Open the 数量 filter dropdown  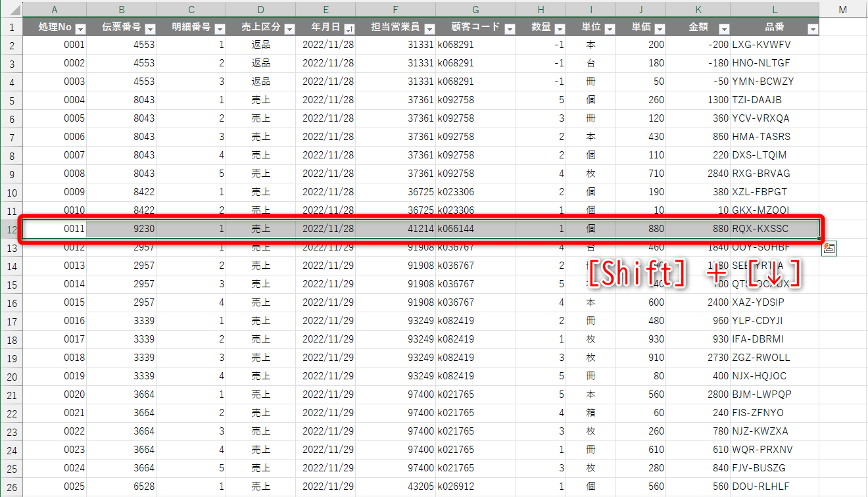[x=560, y=29]
